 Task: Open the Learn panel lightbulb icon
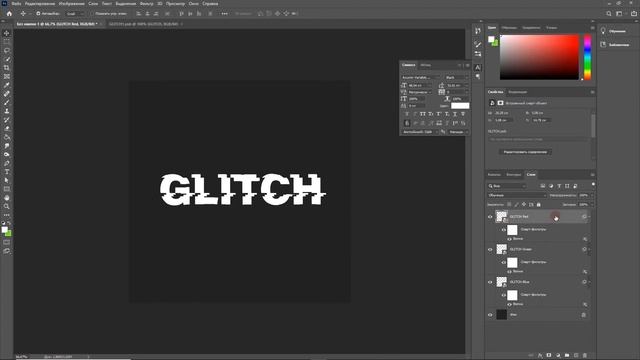coord(603,31)
